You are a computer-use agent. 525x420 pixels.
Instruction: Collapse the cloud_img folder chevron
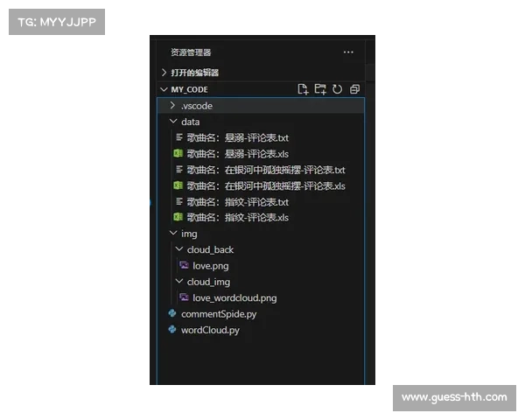[x=179, y=282]
